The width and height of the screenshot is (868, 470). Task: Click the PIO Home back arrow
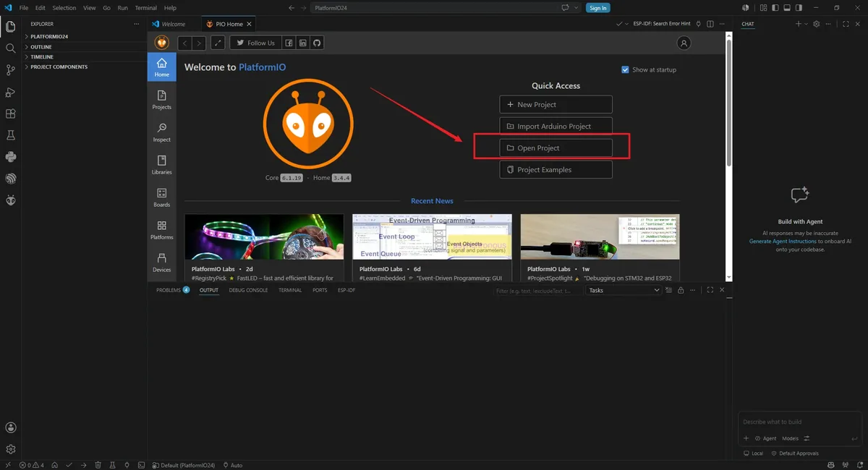point(184,43)
